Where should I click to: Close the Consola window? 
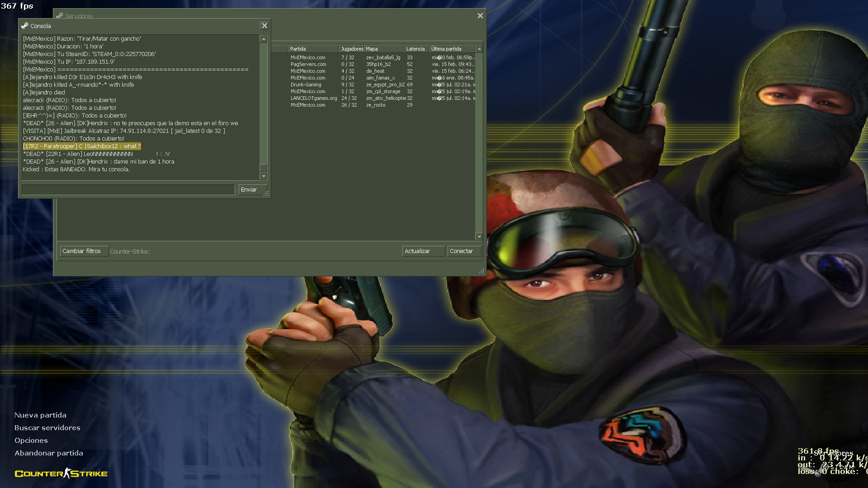pos(264,26)
